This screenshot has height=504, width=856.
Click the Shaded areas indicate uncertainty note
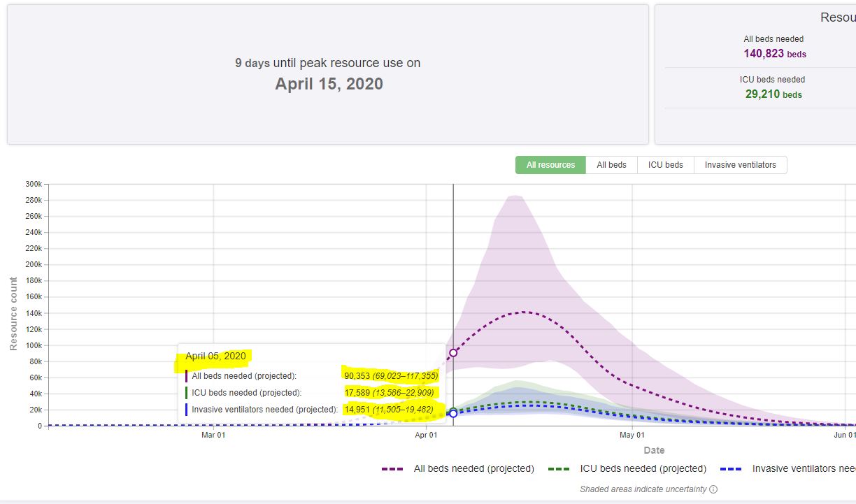click(x=643, y=489)
